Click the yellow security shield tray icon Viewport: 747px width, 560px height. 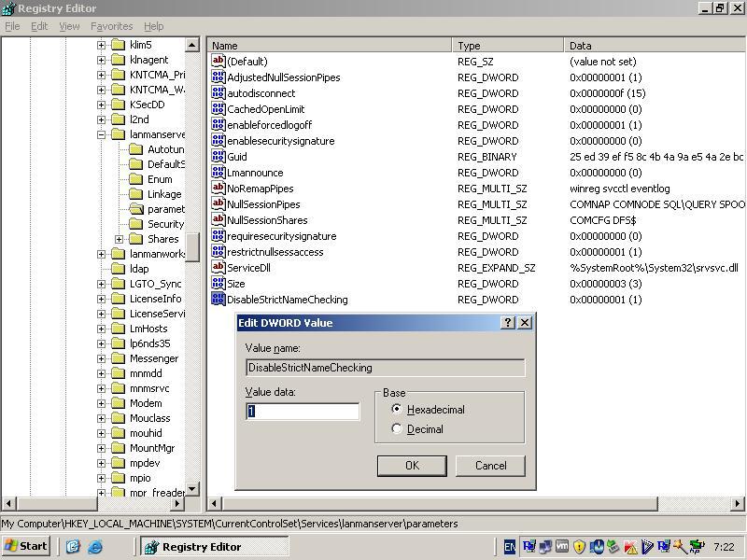pyautogui.click(x=579, y=546)
